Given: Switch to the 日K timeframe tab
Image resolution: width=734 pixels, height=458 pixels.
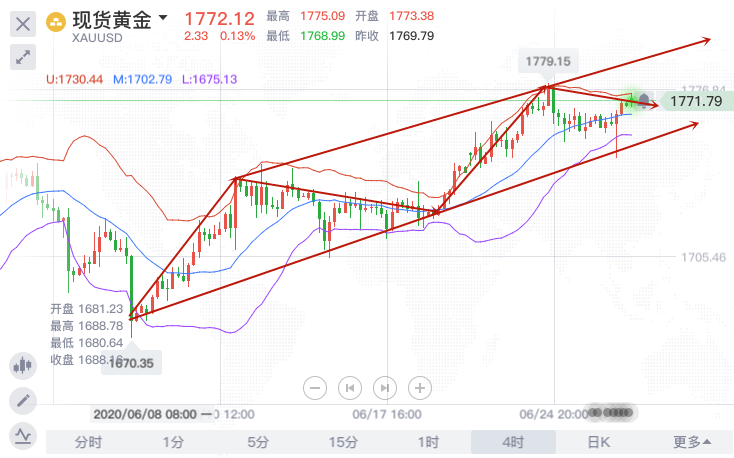Looking at the screenshot, I should point(598,441).
